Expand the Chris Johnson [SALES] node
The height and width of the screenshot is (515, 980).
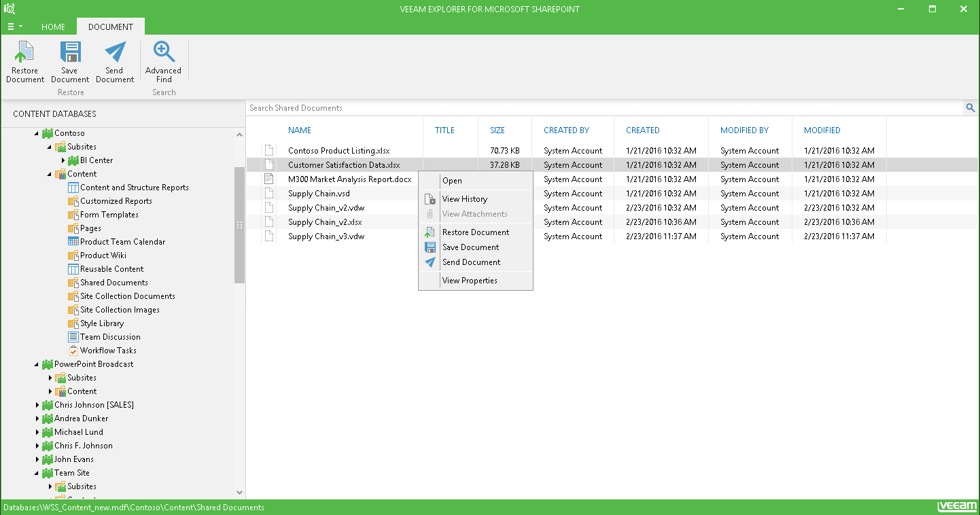pos(37,405)
